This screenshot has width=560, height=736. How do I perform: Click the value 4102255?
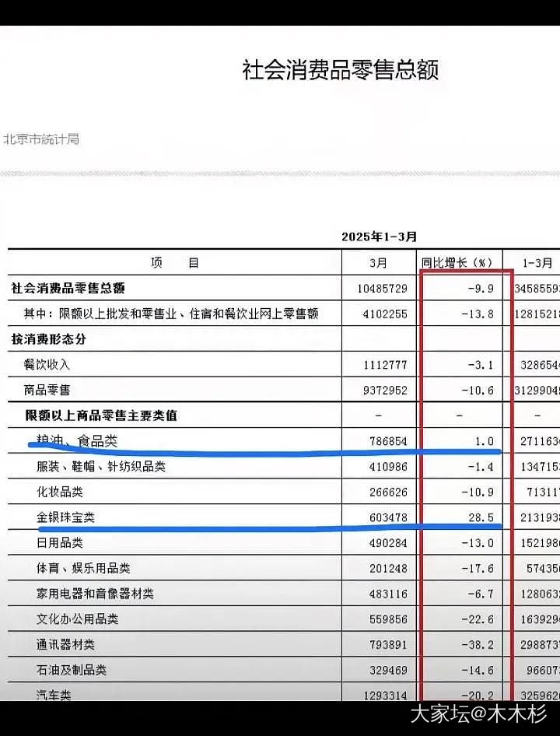click(x=385, y=314)
